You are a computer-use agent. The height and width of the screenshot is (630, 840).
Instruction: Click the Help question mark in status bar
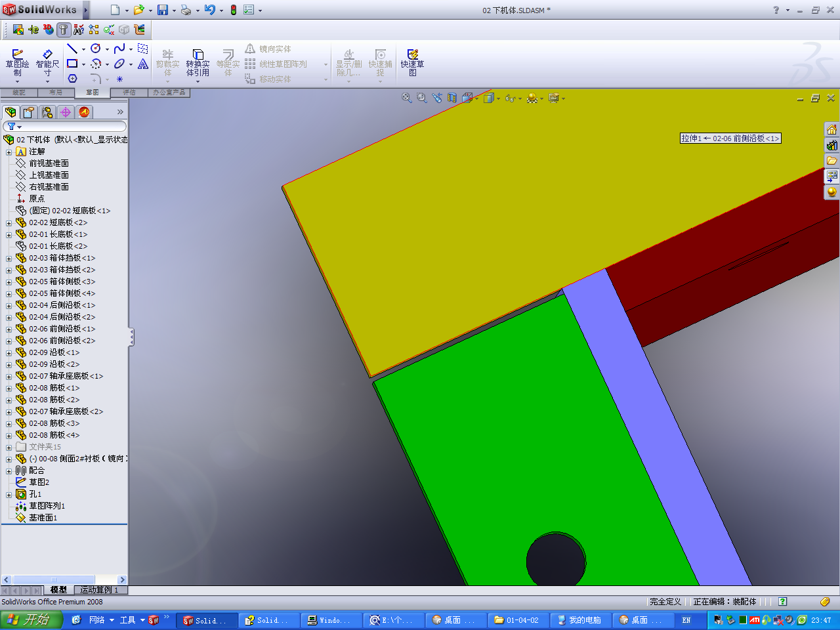click(782, 602)
